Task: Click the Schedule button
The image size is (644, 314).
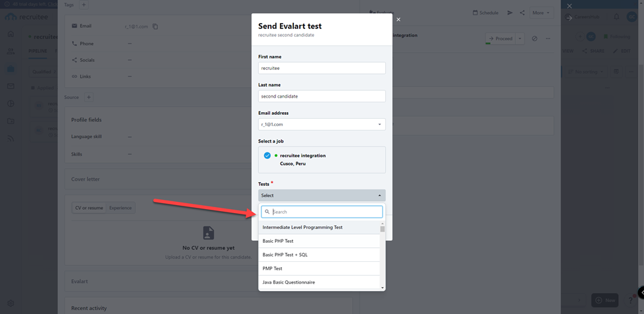Action: 485,13
